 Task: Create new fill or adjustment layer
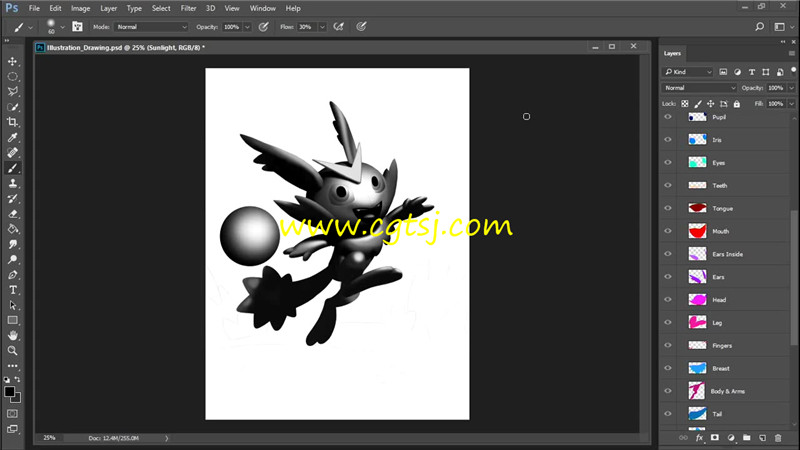point(731,438)
